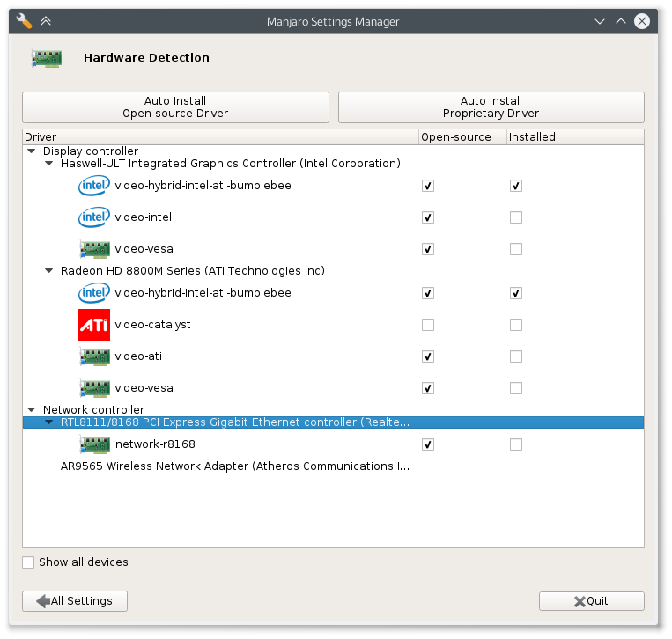Click card icon of Haswell video-vesa
This screenshot has width=672, height=639.
[95, 249]
